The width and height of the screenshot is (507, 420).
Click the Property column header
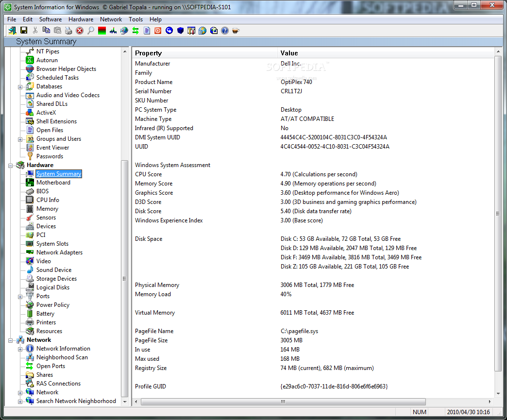(x=205, y=53)
